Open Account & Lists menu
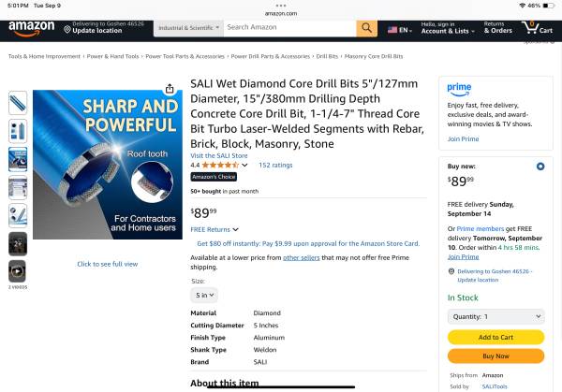The height and width of the screenshot is (392, 562). tap(448, 28)
